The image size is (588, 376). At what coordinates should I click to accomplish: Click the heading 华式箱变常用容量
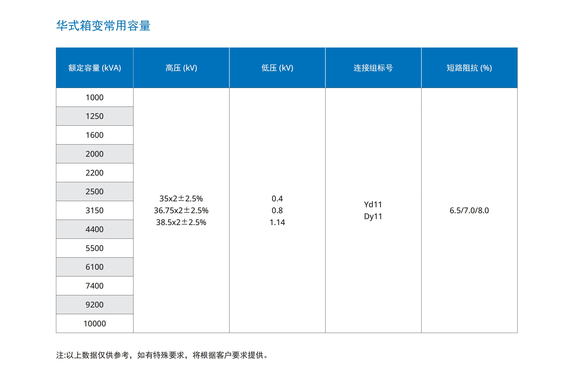pyautogui.click(x=103, y=26)
